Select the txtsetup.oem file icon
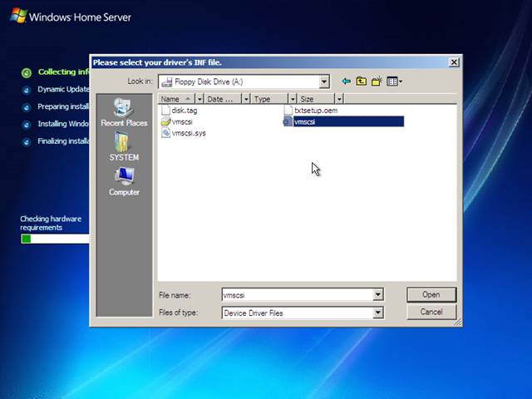This screenshot has width=532, height=399. [288, 111]
